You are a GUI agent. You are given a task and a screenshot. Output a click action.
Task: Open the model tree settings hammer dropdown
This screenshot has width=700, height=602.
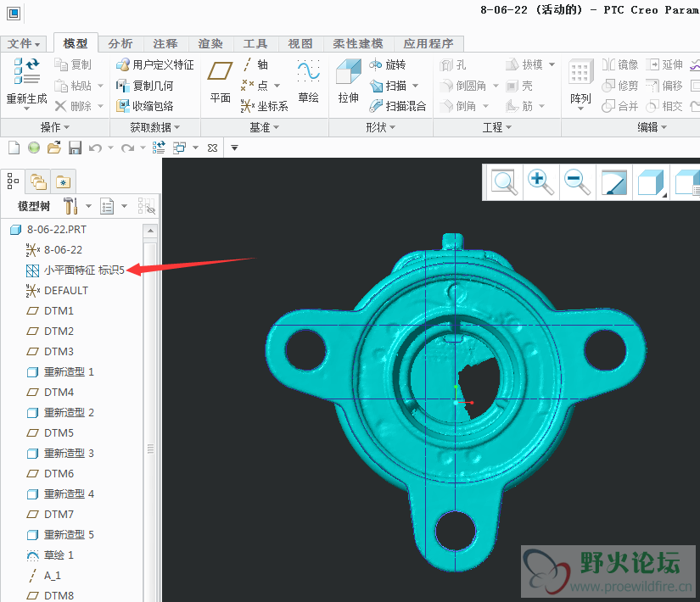88,206
